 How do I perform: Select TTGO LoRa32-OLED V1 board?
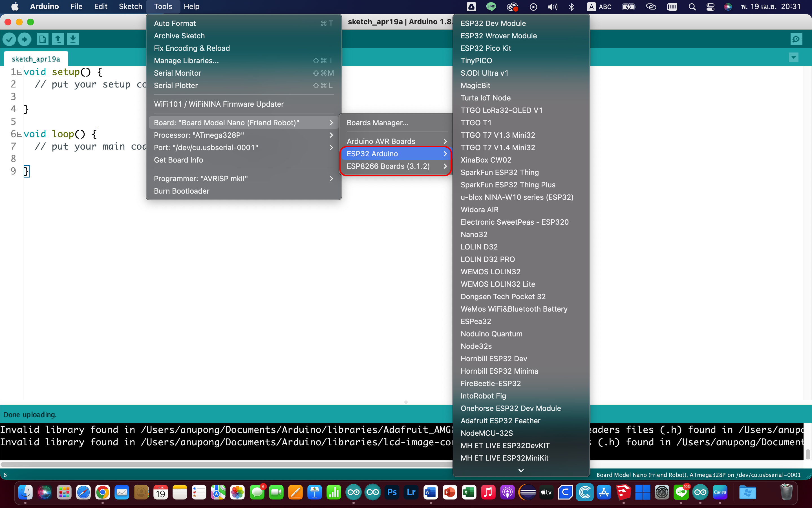tap(521, 110)
